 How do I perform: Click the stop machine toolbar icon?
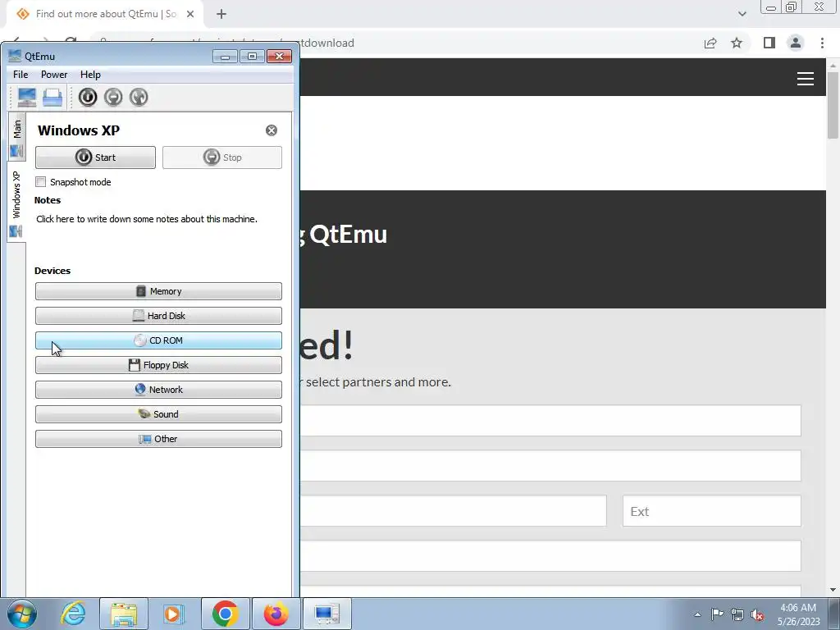(x=113, y=97)
